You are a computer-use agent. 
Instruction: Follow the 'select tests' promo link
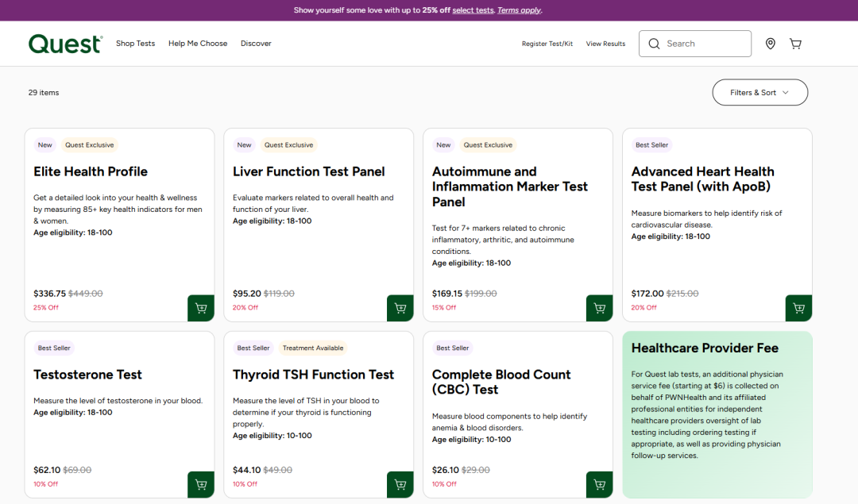tap(473, 10)
